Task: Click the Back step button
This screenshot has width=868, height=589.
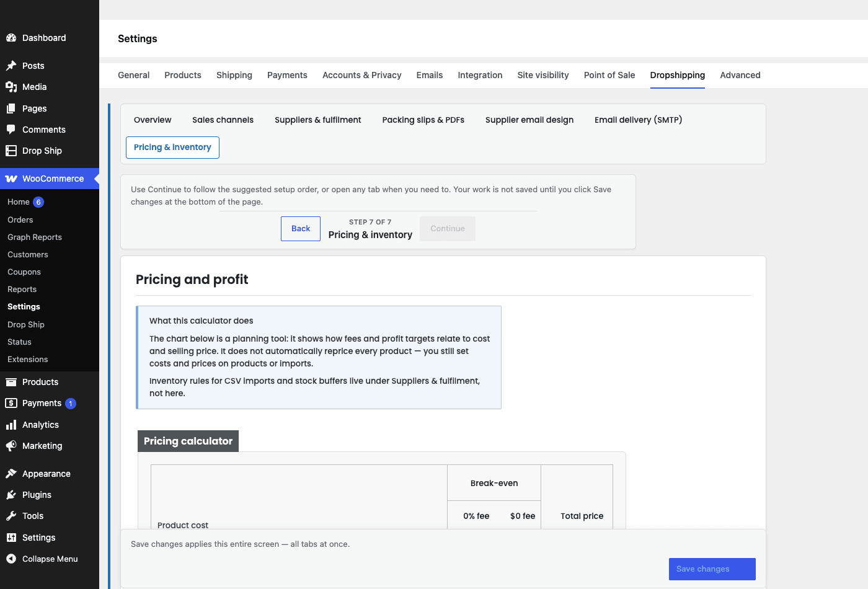Action: pyautogui.click(x=301, y=229)
